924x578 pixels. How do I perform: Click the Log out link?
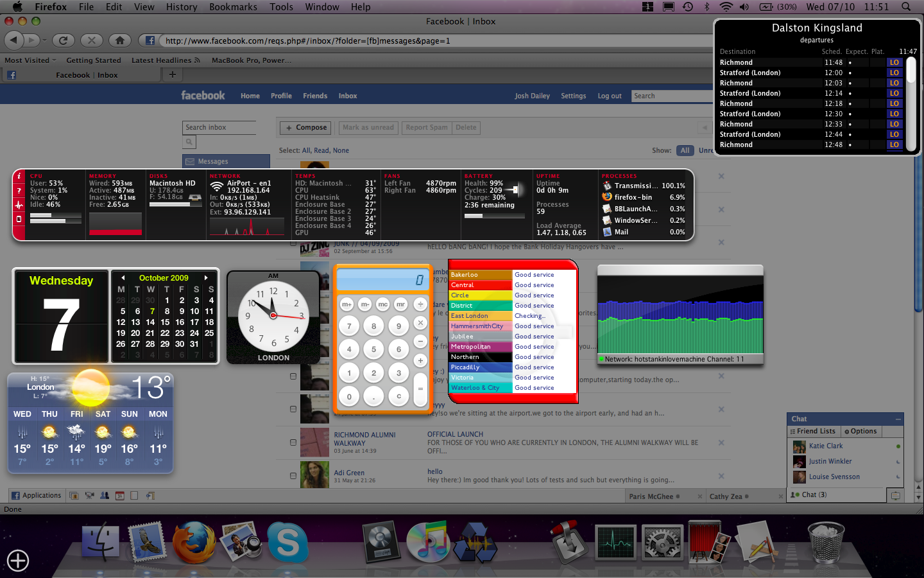pos(610,96)
